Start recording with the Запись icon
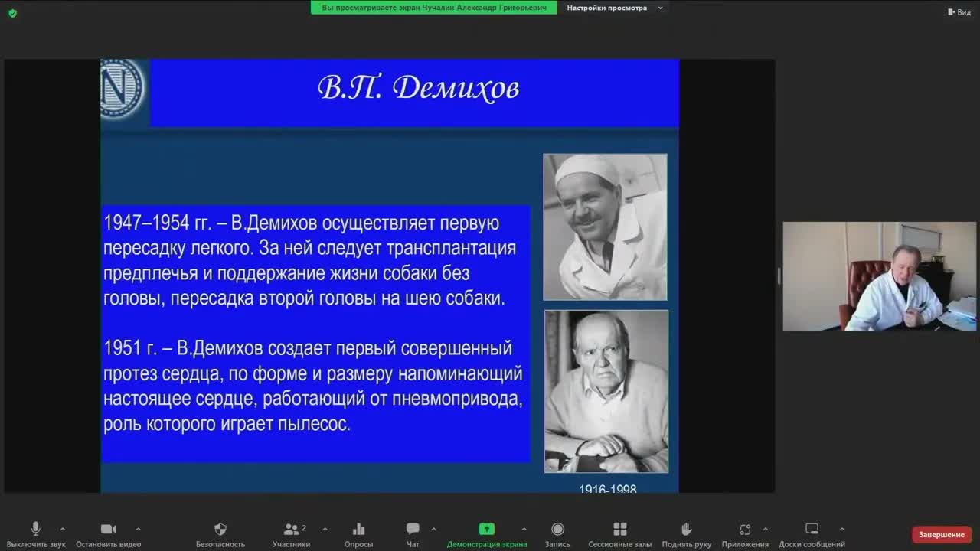 [x=557, y=529]
